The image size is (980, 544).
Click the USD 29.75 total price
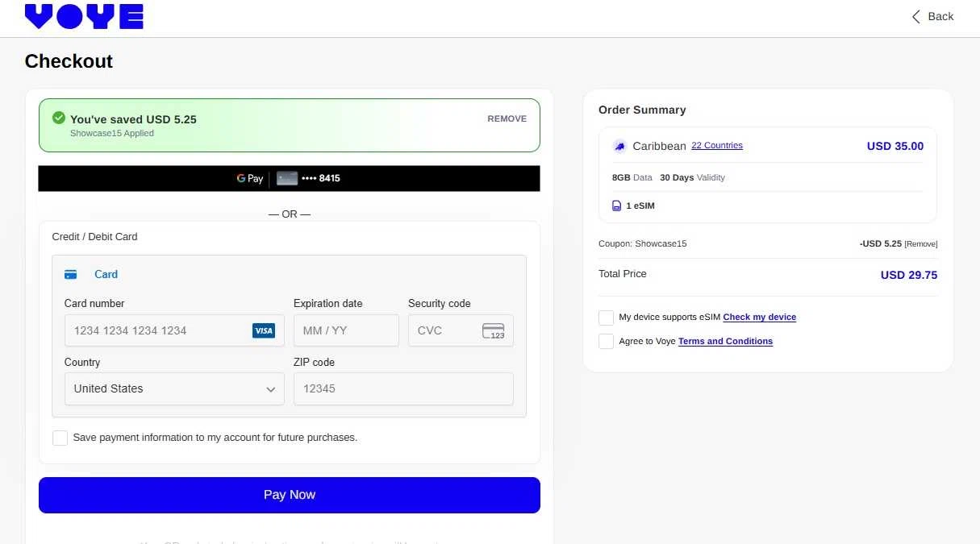[x=909, y=275]
